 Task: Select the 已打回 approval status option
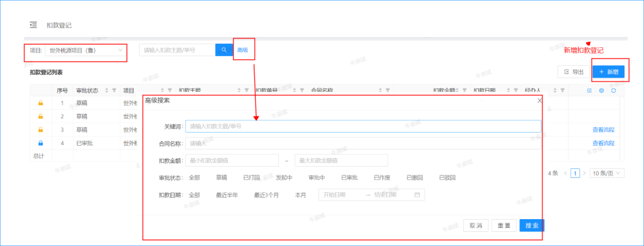(x=252, y=178)
